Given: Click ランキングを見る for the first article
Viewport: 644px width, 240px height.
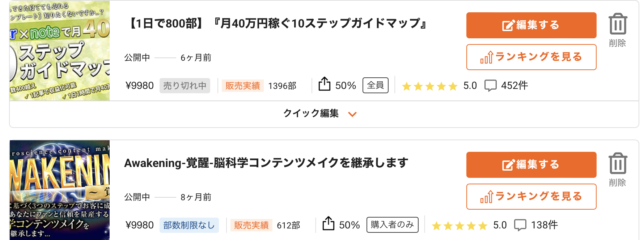Looking at the screenshot, I should coord(531,57).
